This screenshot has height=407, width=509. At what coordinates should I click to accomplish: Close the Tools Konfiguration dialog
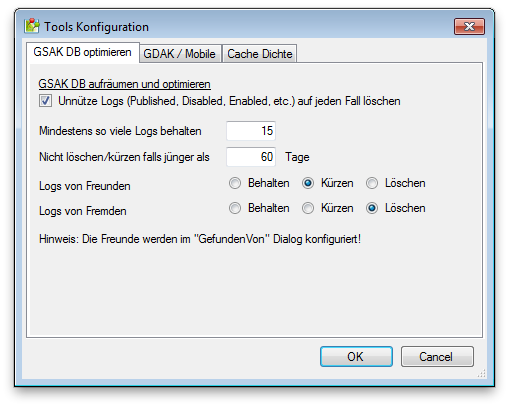[469, 26]
